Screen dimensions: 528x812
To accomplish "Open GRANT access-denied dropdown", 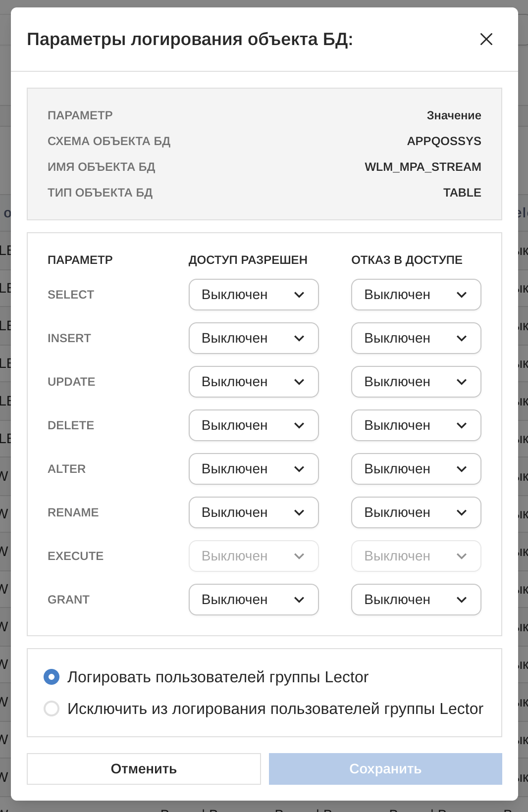I will pyautogui.click(x=416, y=600).
